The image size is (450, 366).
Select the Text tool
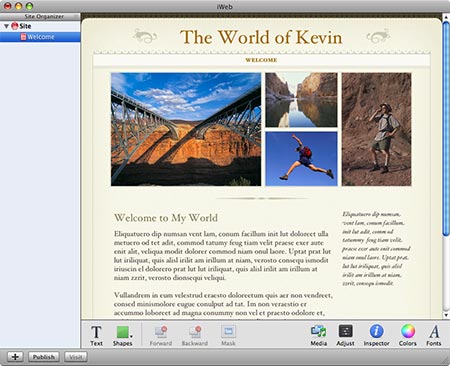96,336
